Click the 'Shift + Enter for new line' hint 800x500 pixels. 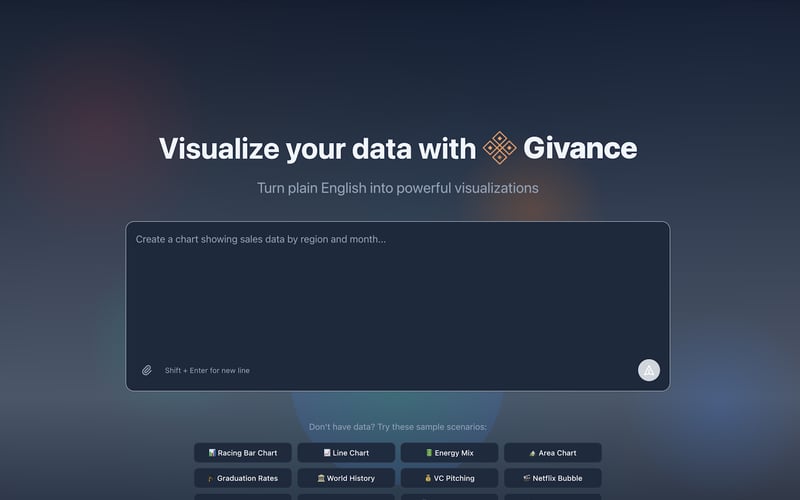pos(207,370)
